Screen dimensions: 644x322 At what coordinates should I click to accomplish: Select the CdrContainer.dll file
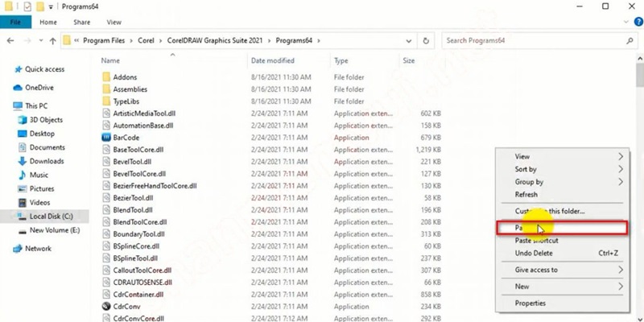[x=138, y=295]
